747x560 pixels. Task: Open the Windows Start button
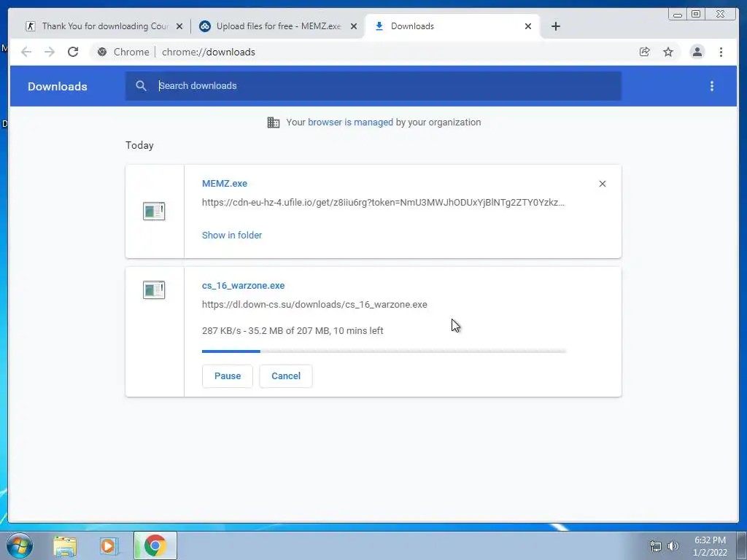tap(19, 545)
